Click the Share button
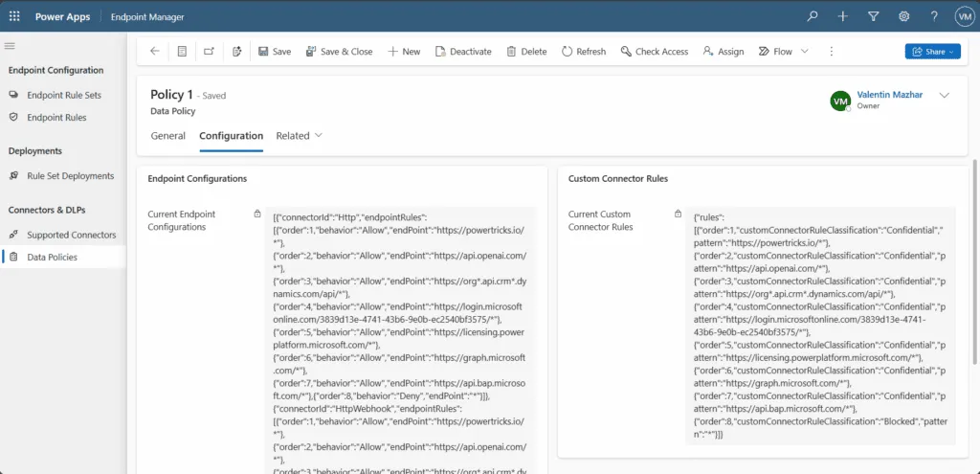The width and height of the screenshot is (980, 474). click(x=932, y=52)
